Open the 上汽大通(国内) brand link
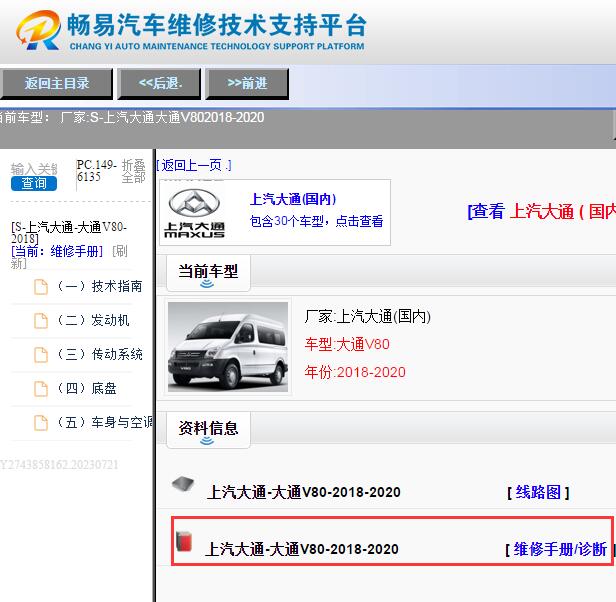 click(293, 199)
